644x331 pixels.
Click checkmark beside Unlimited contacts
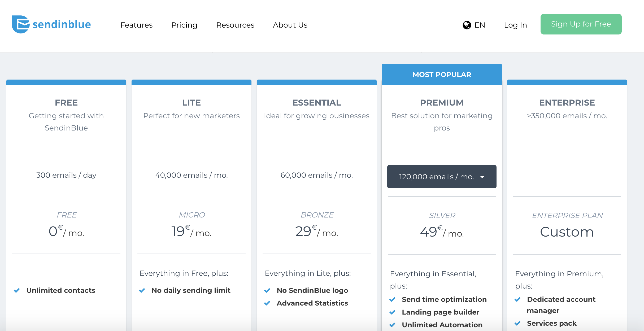(x=17, y=290)
